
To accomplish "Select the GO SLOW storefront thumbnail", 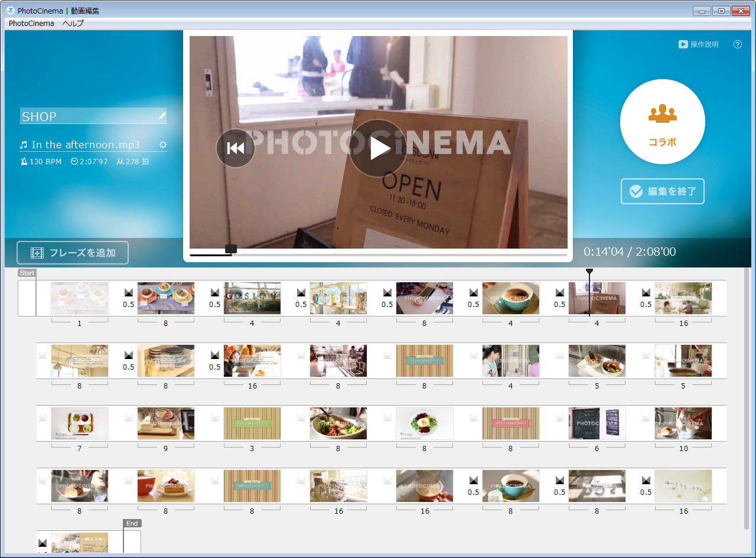I will click(252, 298).
